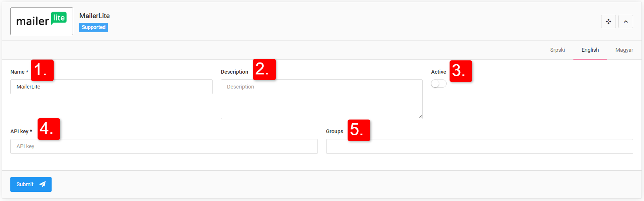Click red marker number 5 beside Groups
Screen dimensions: 644x201
[x=359, y=130]
